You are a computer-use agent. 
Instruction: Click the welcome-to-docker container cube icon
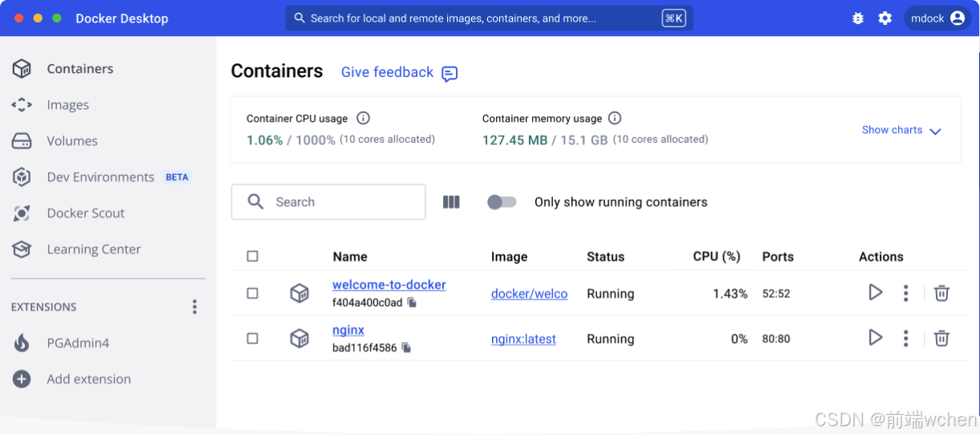299,294
